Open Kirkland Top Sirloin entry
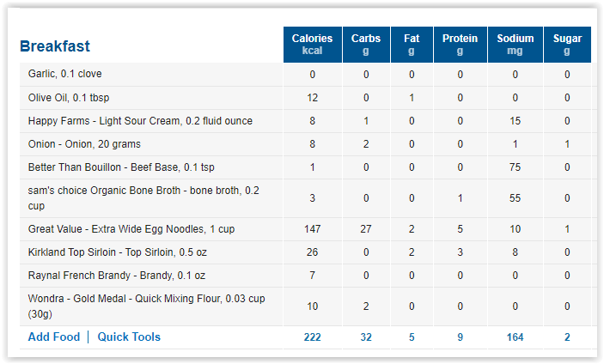The height and width of the screenshot is (364, 604). tap(118, 252)
